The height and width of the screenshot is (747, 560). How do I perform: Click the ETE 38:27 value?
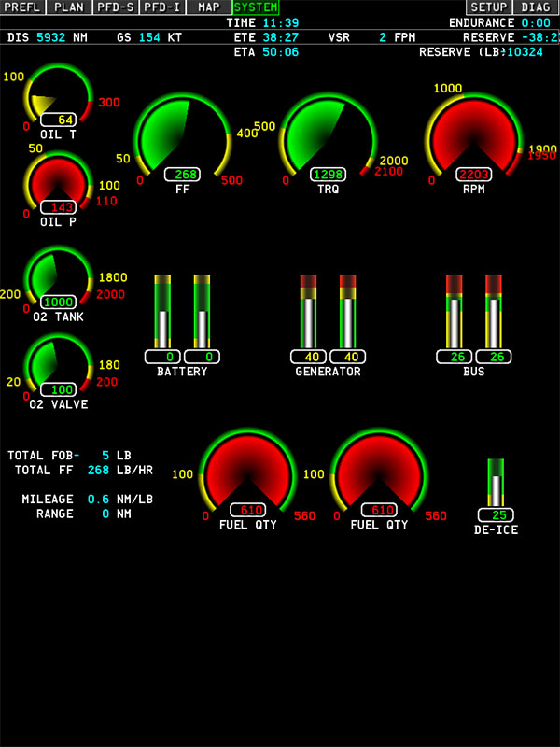click(281, 37)
